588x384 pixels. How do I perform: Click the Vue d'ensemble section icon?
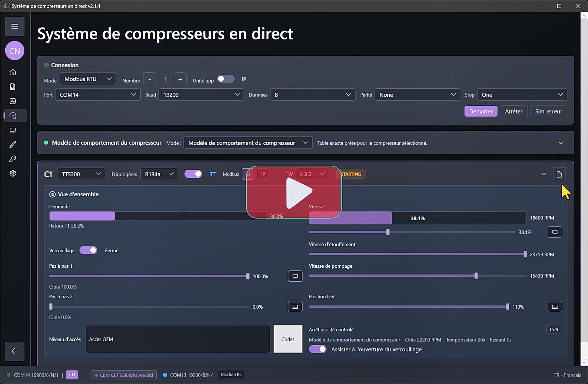tap(52, 194)
